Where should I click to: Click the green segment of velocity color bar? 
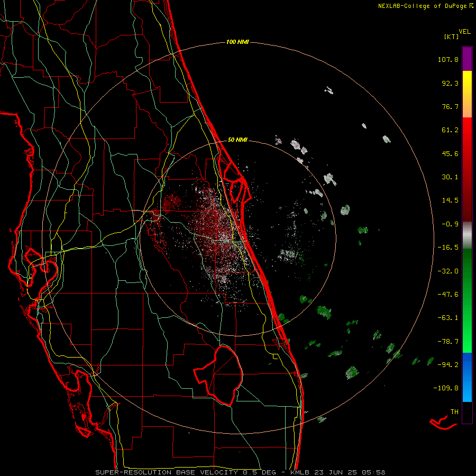467,300
